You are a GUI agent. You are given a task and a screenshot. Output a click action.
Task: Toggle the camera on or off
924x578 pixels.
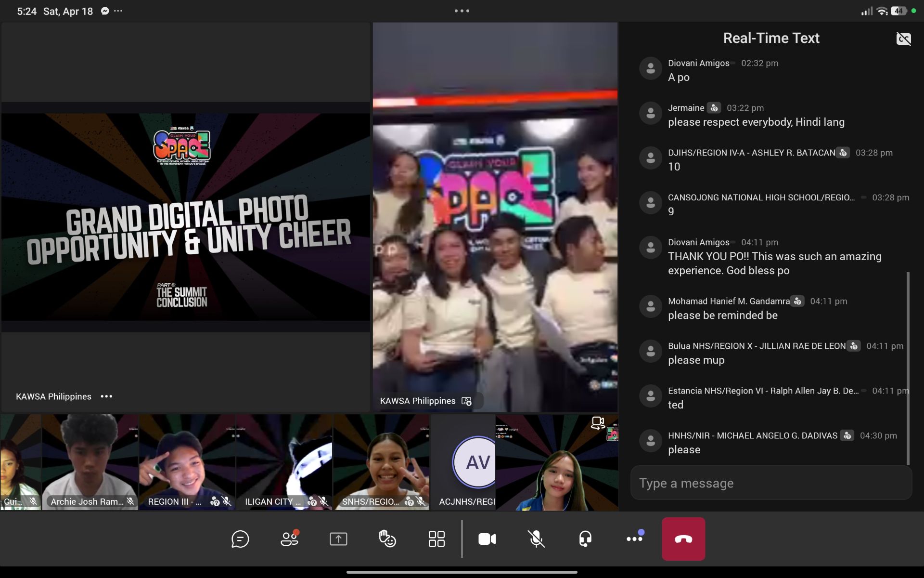click(x=487, y=539)
